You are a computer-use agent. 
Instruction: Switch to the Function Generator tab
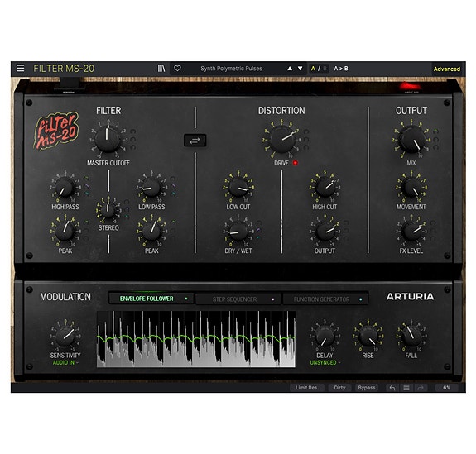point(325,299)
